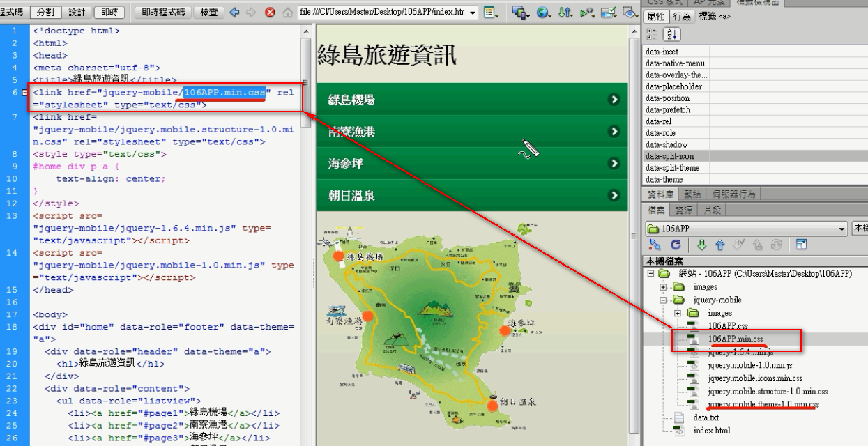Click the W3C validation play-check icon

coord(587,13)
